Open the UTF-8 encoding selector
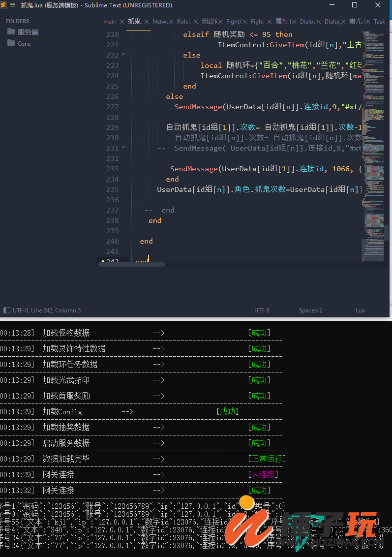The height and width of the screenshot is (557, 392). click(262, 310)
